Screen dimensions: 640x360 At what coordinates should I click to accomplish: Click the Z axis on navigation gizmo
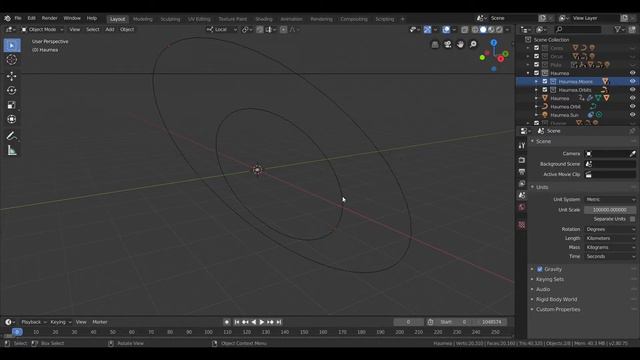pyautogui.click(x=494, y=42)
